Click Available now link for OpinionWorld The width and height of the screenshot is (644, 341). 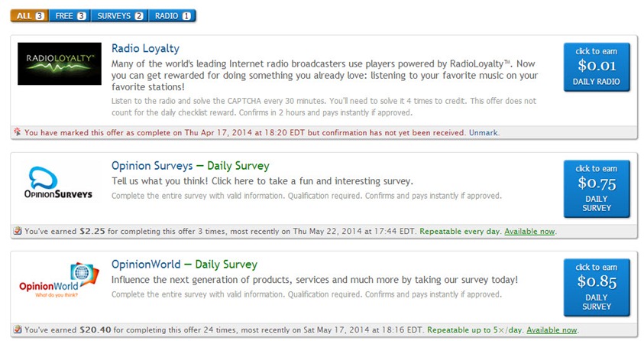pos(552,330)
